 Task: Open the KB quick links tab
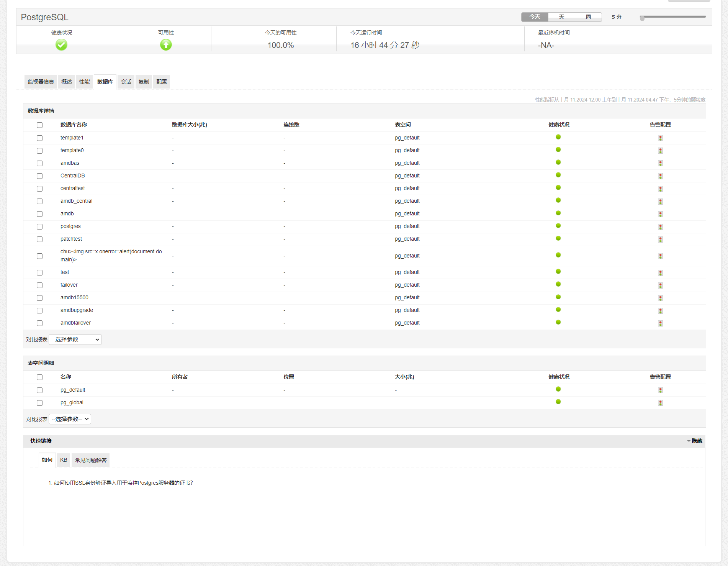pos(64,460)
